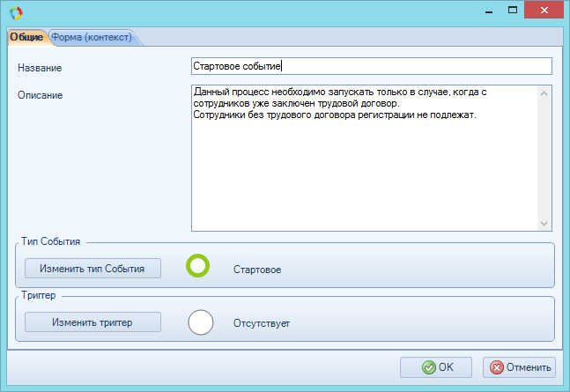Click the scroll down arrow in description
The width and height of the screenshot is (570, 392).
pyautogui.click(x=544, y=223)
